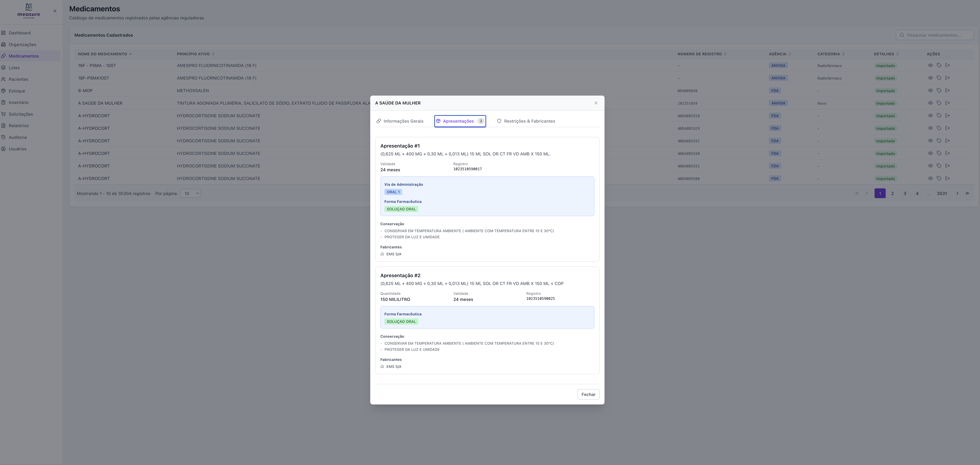View details of first A-HYDROCORT row

tap(930, 116)
